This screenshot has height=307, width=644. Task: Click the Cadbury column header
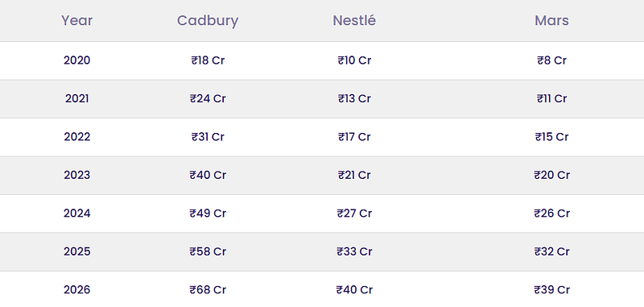click(208, 21)
